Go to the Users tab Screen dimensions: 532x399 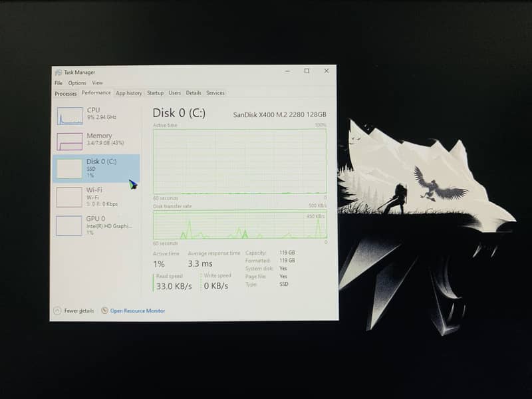click(175, 93)
